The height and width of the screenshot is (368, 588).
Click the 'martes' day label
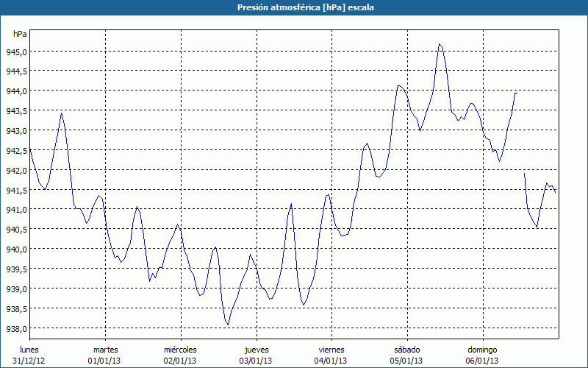point(105,349)
